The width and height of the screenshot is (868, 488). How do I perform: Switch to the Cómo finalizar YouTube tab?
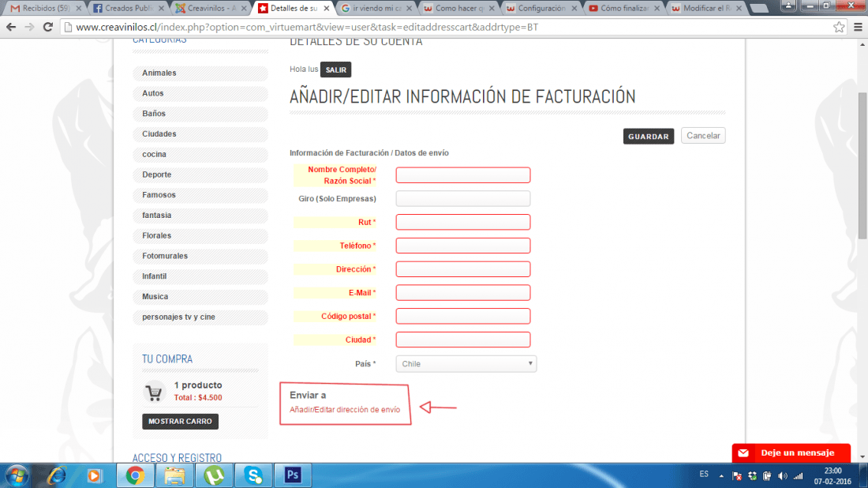(624, 9)
